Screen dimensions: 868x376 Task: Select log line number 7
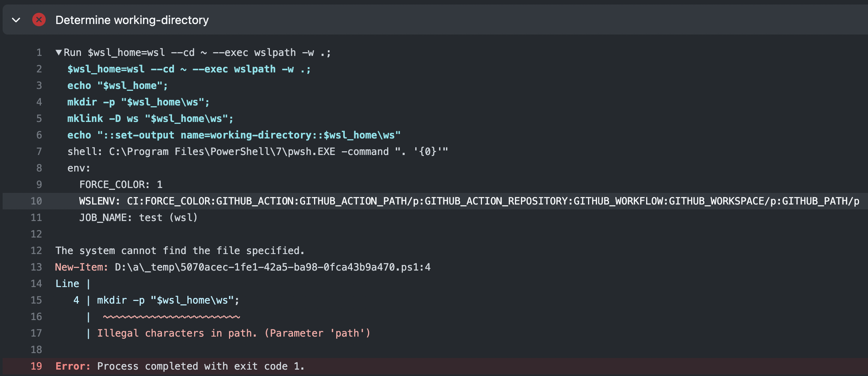pos(39,152)
